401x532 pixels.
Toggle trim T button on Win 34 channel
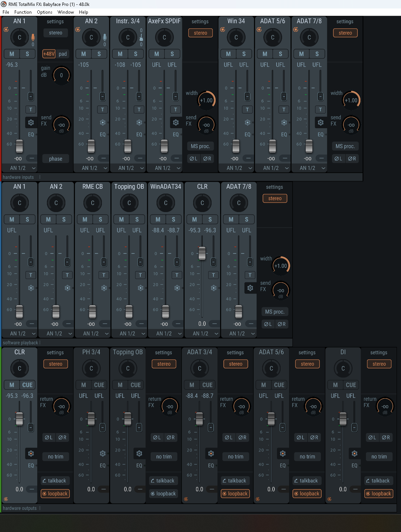pyautogui.click(x=247, y=109)
